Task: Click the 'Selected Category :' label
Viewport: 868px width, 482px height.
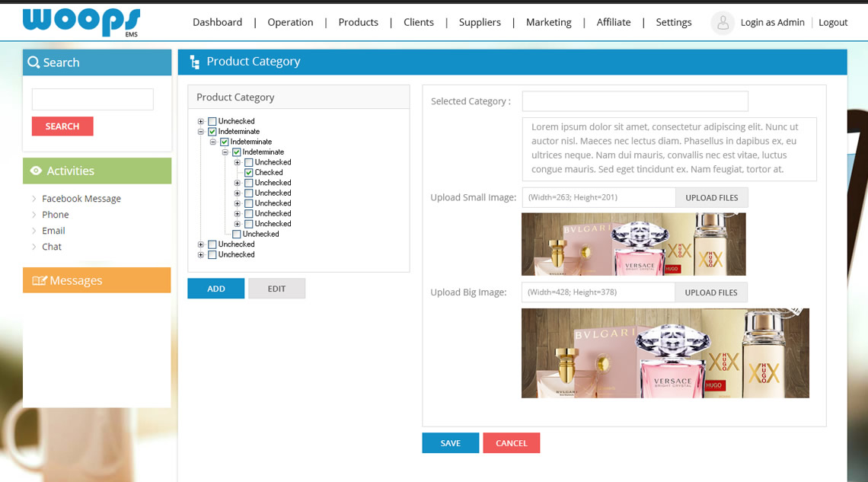Action: (471, 101)
